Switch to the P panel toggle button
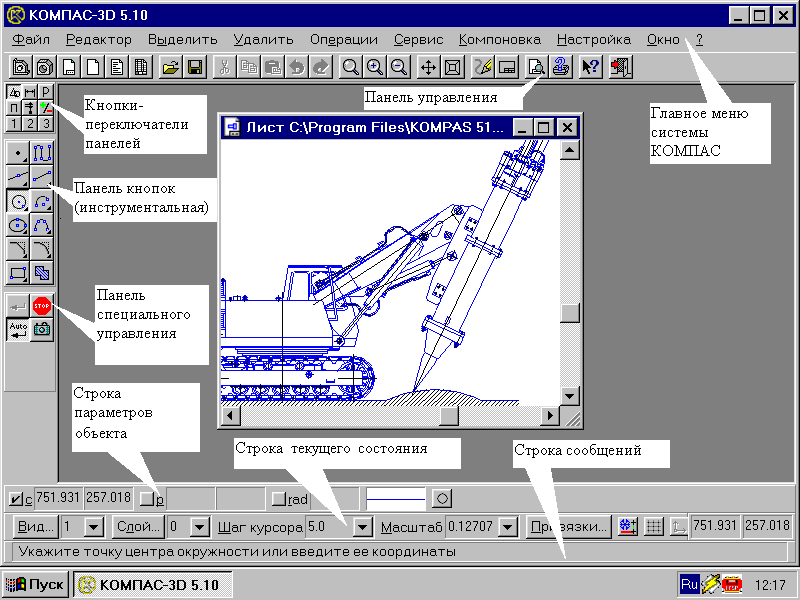800x600 pixels. tap(46, 92)
